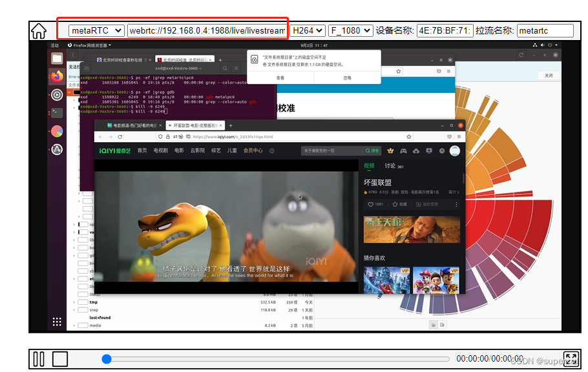The height and width of the screenshot is (372, 588).
Task: Click the watch history clock icon on iQIYI
Action: (442, 150)
